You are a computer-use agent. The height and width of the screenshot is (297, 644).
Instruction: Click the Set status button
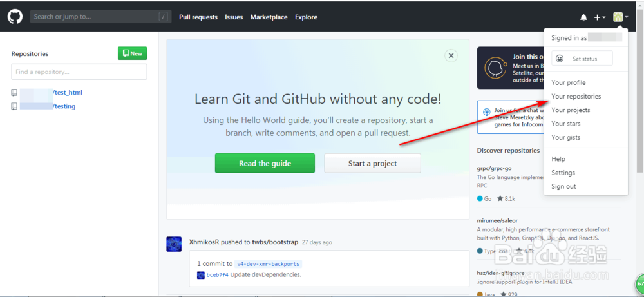point(582,59)
